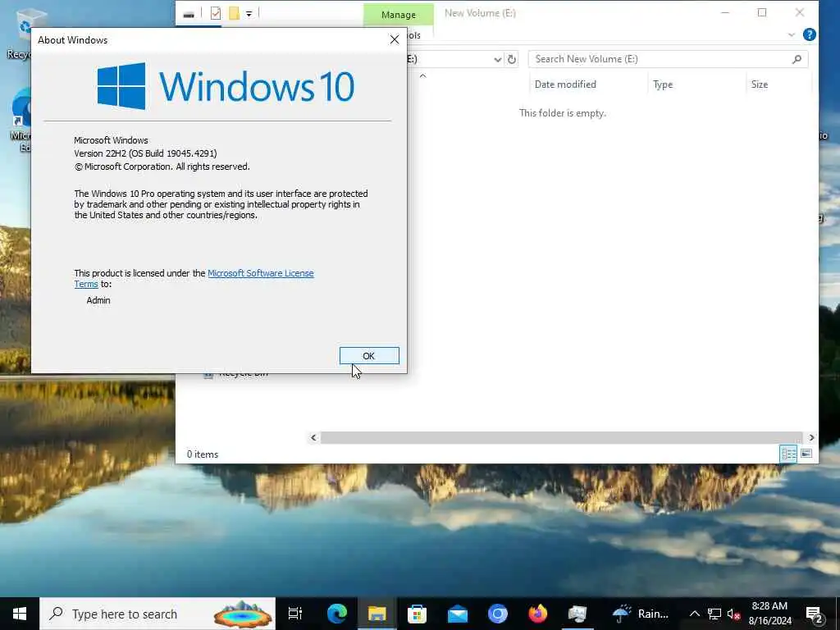Switch to Large icons view layout
Viewport: 840px width, 630px height.
pyautogui.click(x=806, y=454)
